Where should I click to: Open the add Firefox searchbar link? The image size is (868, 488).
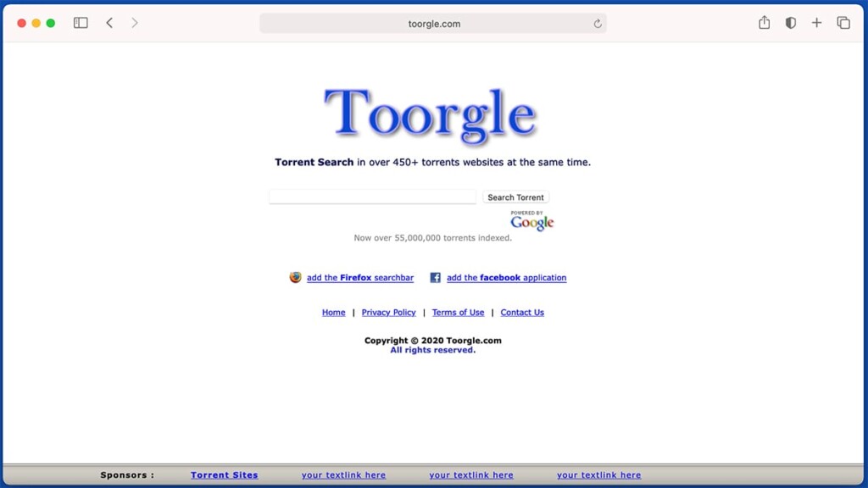[359, 278]
